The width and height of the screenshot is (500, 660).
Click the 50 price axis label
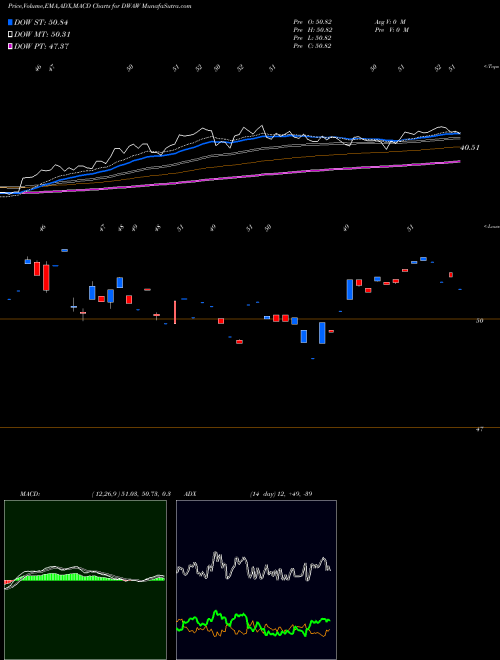[x=479, y=321]
